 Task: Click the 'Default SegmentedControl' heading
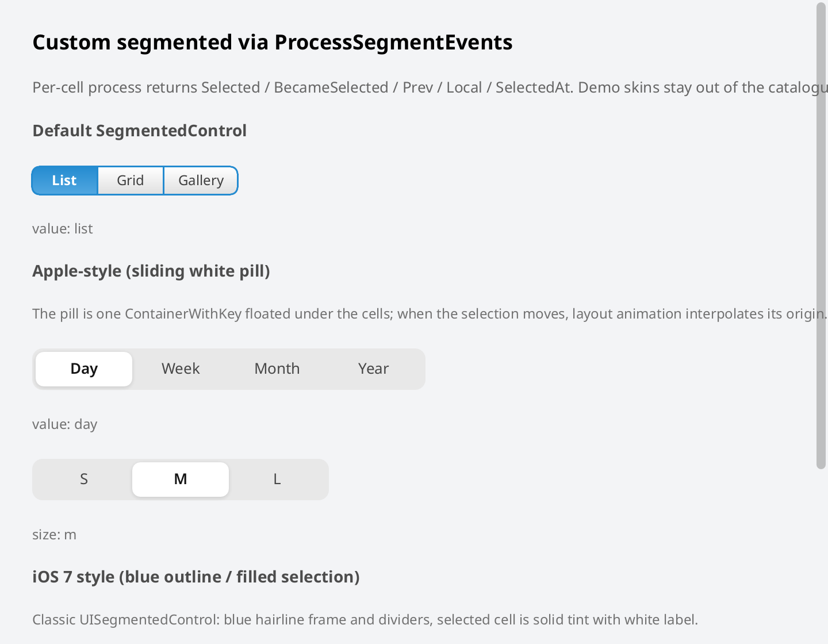click(140, 131)
